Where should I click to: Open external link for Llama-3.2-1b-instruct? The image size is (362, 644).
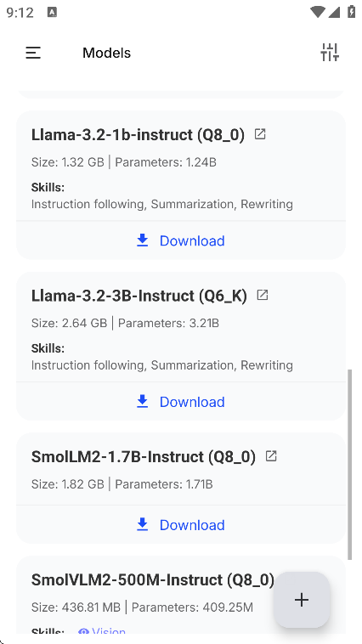260,134
